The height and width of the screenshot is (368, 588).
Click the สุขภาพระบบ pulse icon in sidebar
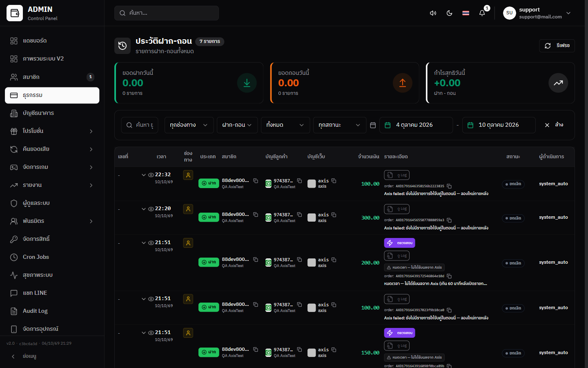pos(14,275)
